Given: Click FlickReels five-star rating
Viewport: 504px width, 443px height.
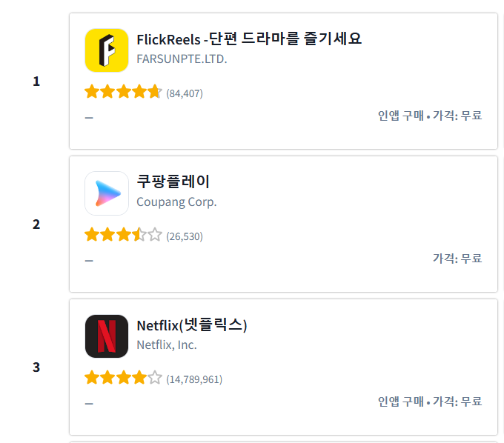Looking at the screenshot, I should coord(124,92).
